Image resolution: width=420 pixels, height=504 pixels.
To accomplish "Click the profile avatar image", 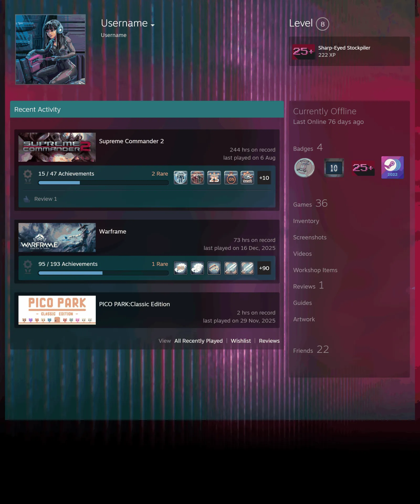I will point(50,49).
